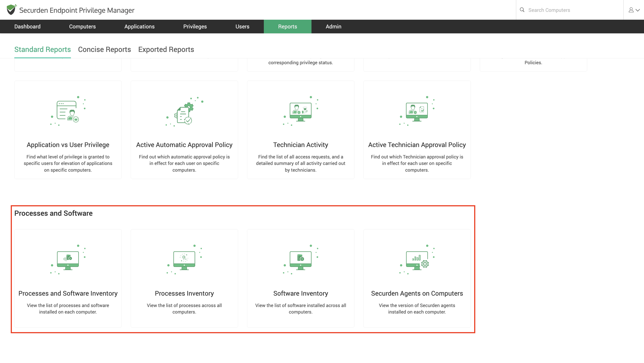
Task: Click description 'Find the list of all access requests'
Action: pyautogui.click(x=301, y=163)
